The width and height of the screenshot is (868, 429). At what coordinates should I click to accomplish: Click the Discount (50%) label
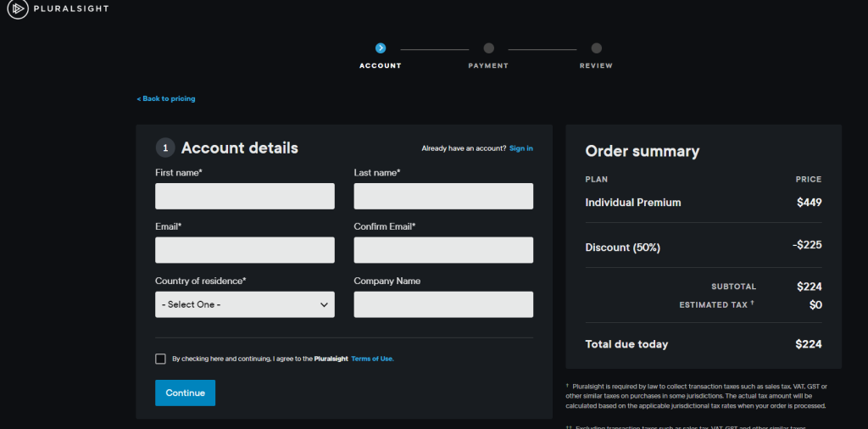[x=623, y=248]
